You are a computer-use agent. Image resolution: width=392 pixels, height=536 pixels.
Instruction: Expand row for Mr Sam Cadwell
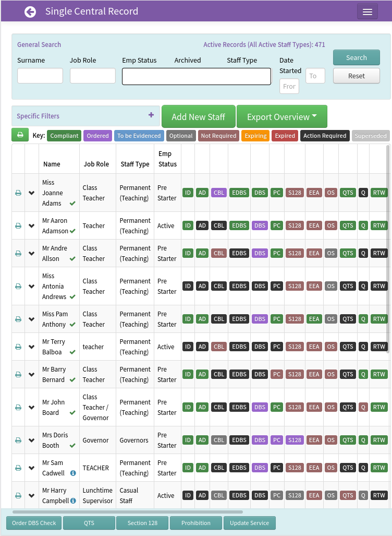pyautogui.click(x=31, y=468)
